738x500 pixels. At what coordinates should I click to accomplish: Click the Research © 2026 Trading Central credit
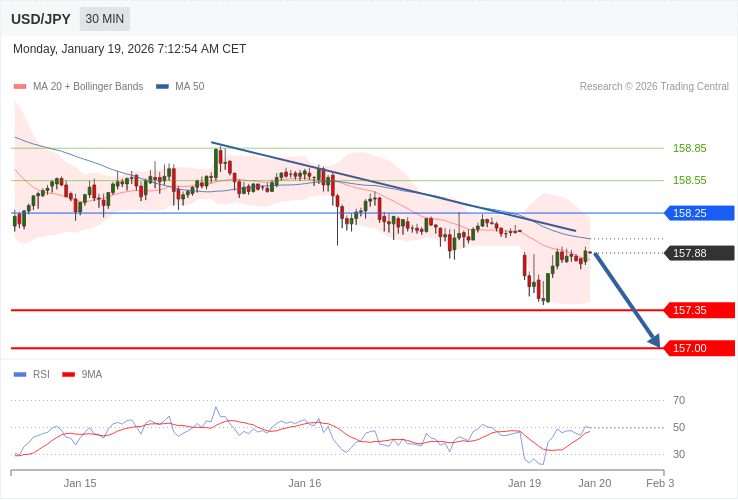(654, 87)
